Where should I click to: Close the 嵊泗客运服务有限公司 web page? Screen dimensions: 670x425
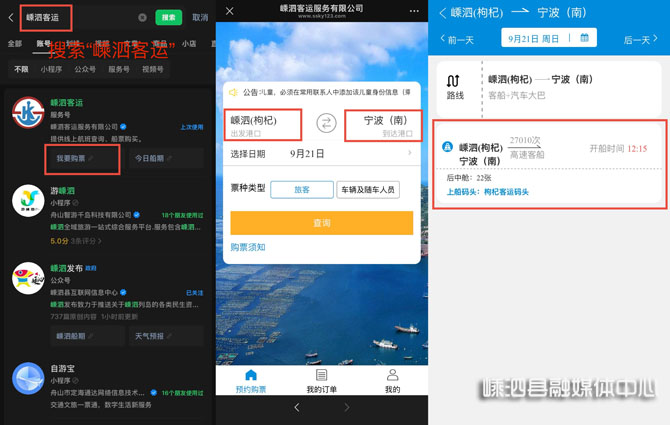tap(229, 11)
